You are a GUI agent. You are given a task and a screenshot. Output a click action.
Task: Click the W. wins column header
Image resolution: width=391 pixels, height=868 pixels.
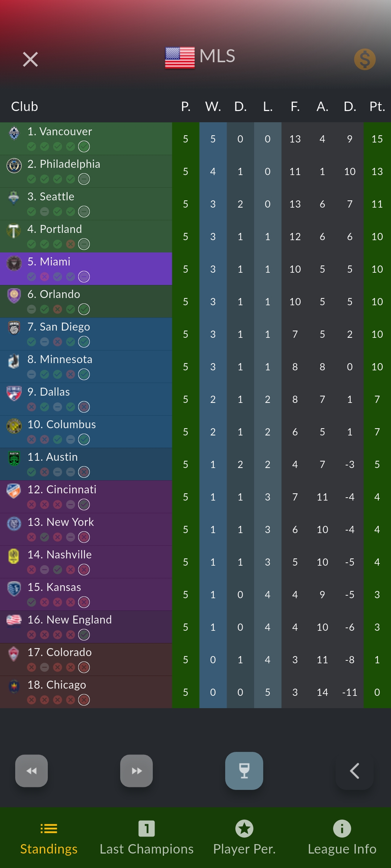tap(213, 107)
